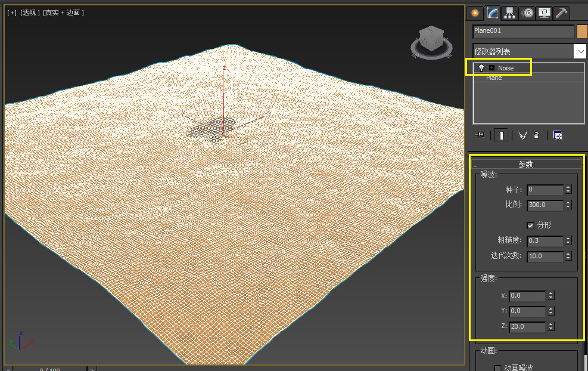The image size is (588, 371).
Task: Click Make Unique icon under stack
Action: tap(522, 135)
